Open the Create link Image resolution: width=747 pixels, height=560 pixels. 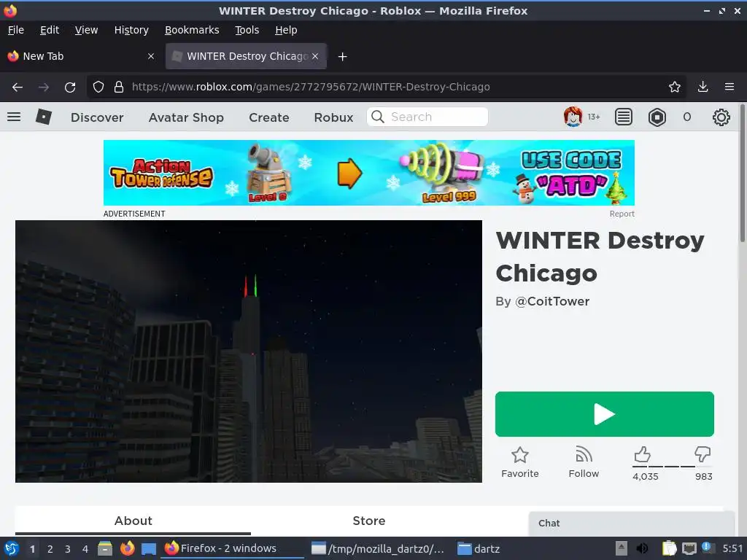coord(268,117)
